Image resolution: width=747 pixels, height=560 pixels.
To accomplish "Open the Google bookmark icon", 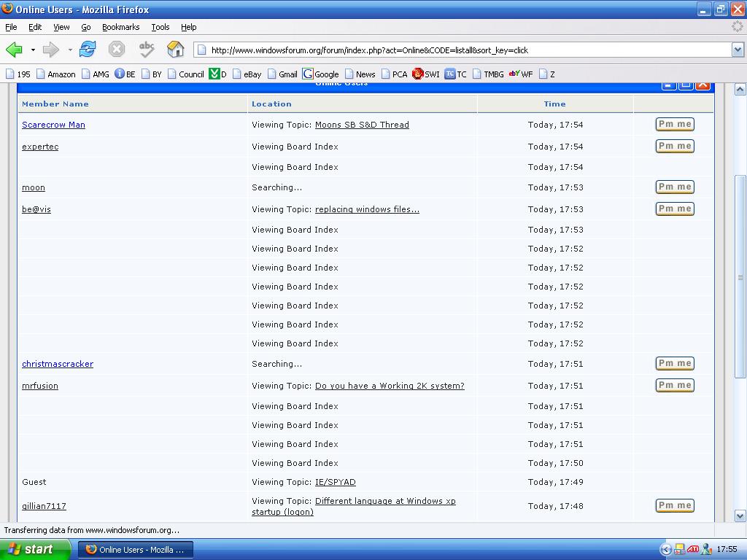I will 321,74.
